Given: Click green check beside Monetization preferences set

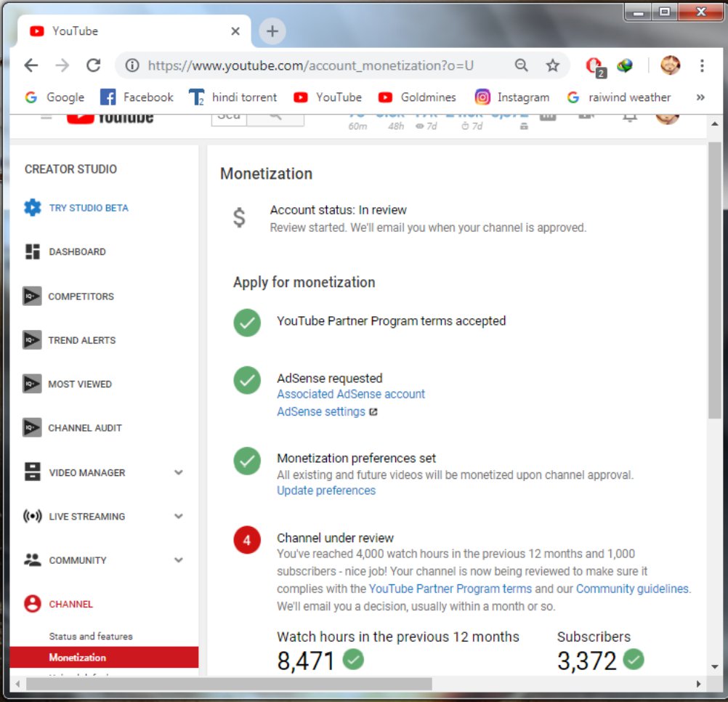Looking at the screenshot, I should click(247, 461).
